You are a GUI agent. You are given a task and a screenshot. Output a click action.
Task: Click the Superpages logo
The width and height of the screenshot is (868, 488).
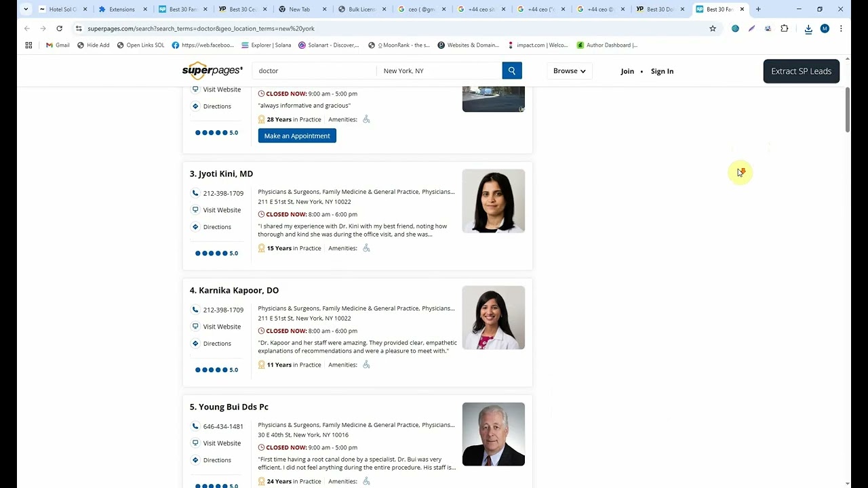pyautogui.click(x=212, y=70)
